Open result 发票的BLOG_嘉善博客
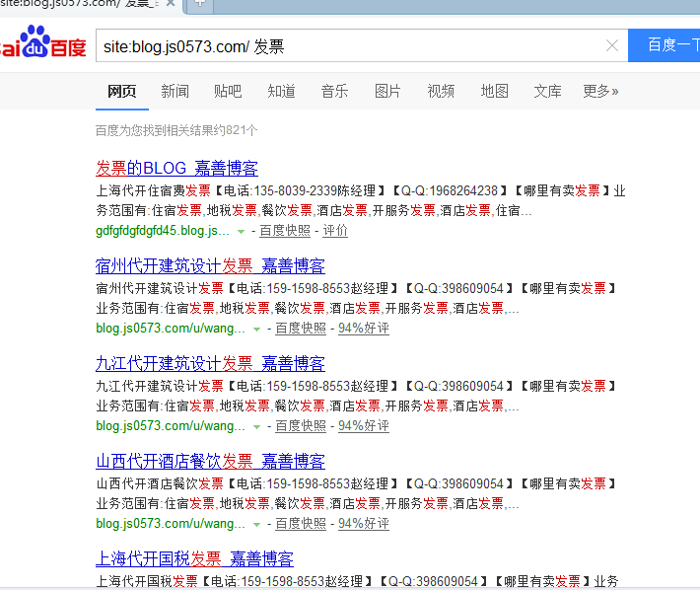700x590 pixels. [176, 169]
